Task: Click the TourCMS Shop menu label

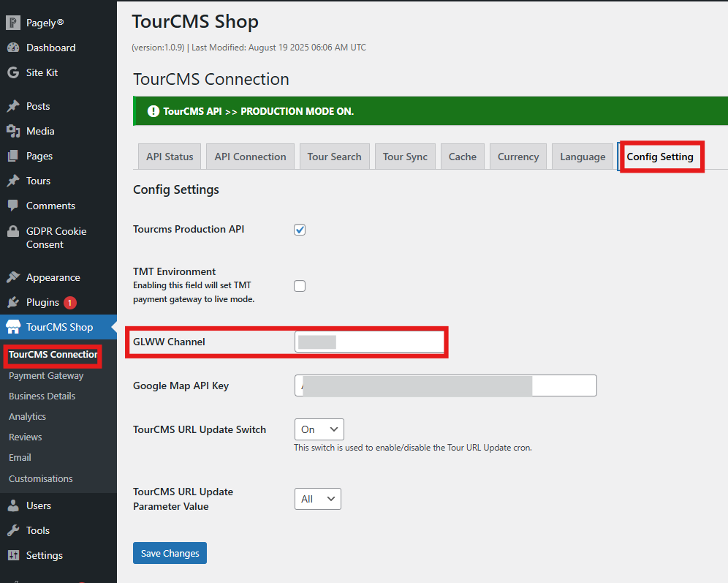Action: coord(59,327)
